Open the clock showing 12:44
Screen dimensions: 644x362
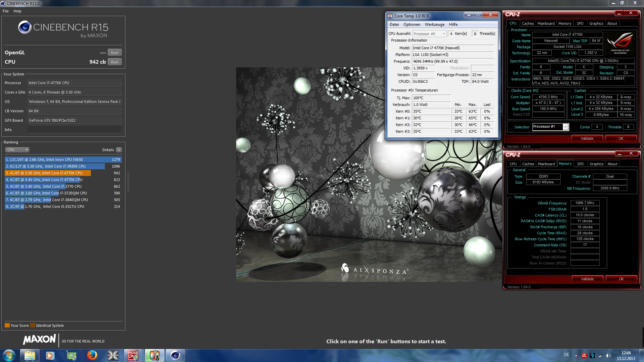click(626, 356)
